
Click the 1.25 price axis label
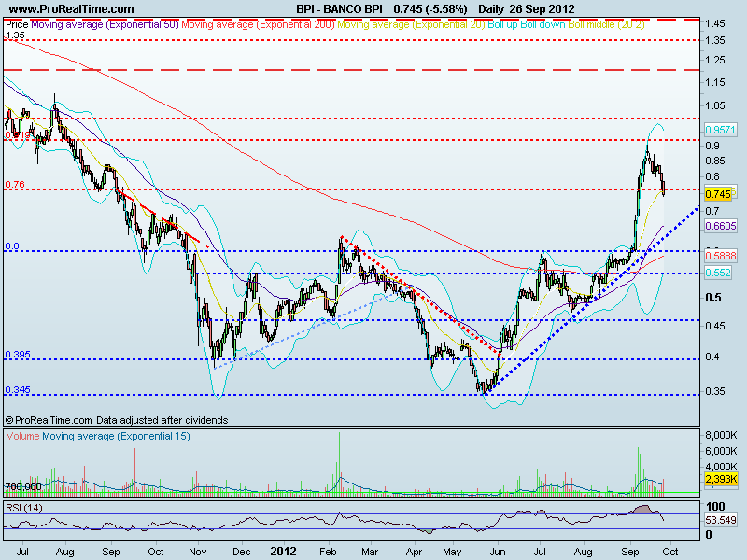tap(715, 60)
